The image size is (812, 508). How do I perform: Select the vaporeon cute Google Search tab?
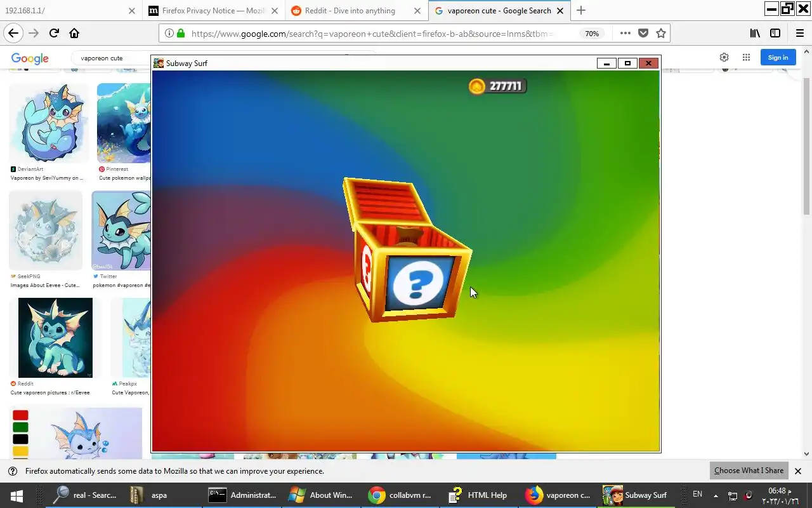click(x=500, y=11)
